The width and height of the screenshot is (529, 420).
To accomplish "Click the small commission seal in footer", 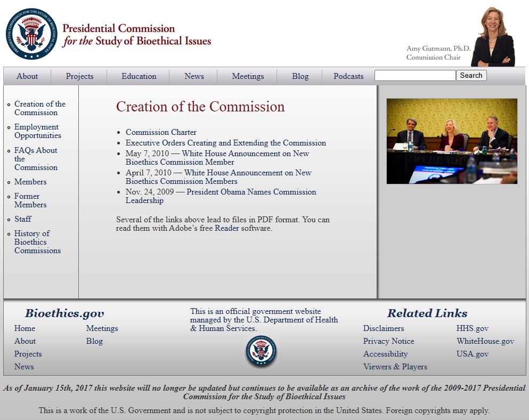I will coord(261,351).
